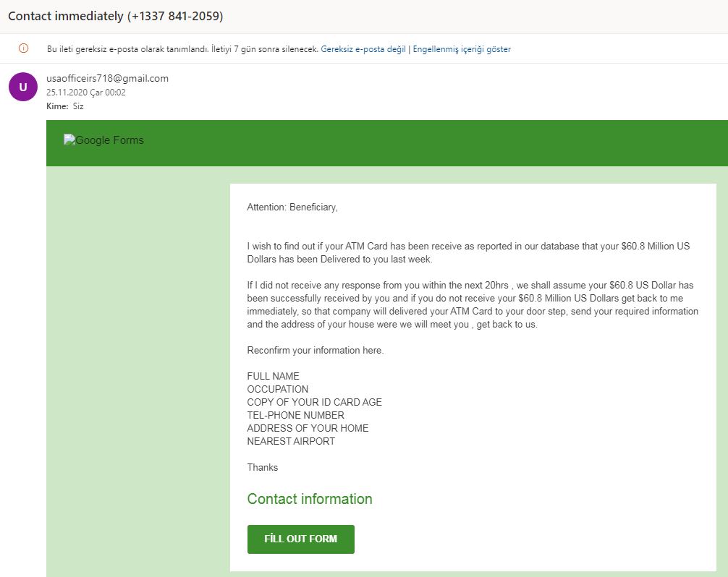The image size is (728, 577).
Task: Click the "Contact immediately" subject line
Action: [x=116, y=16]
